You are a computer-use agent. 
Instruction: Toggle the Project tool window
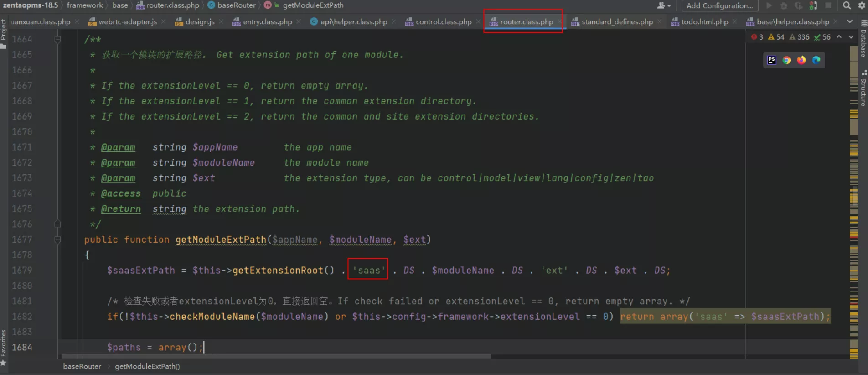pos(4,33)
